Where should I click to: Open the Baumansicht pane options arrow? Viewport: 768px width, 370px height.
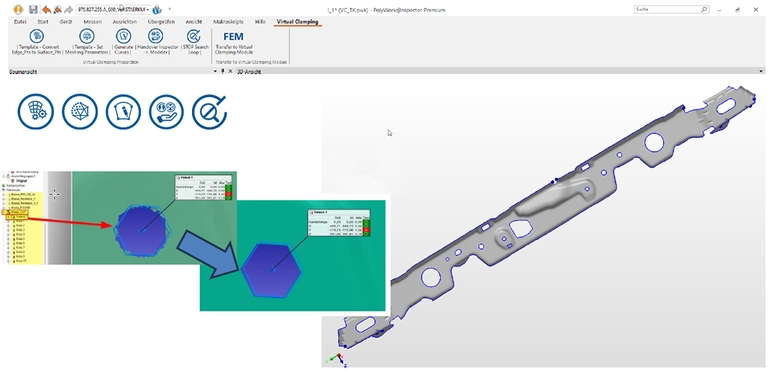(216, 72)
